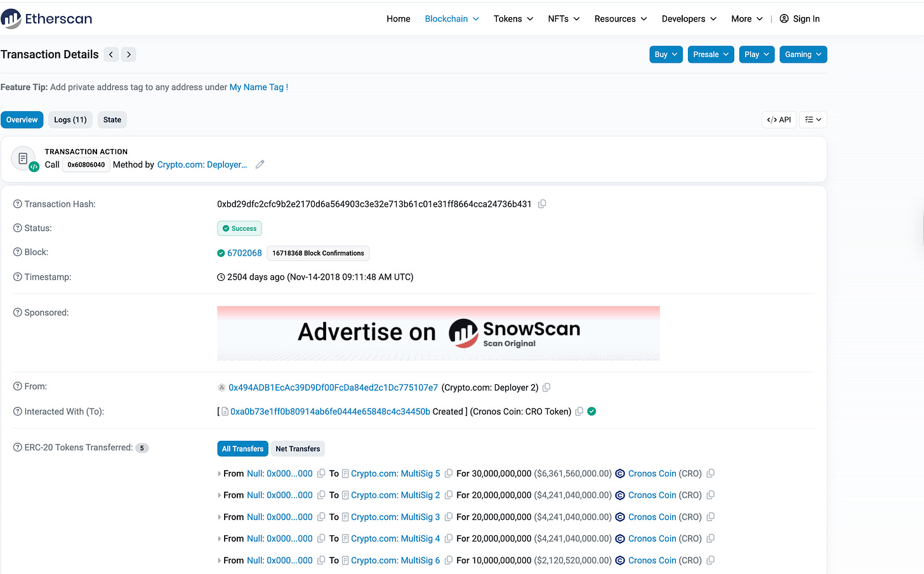Open the Developers dropdown menu

tap(689, 19)
